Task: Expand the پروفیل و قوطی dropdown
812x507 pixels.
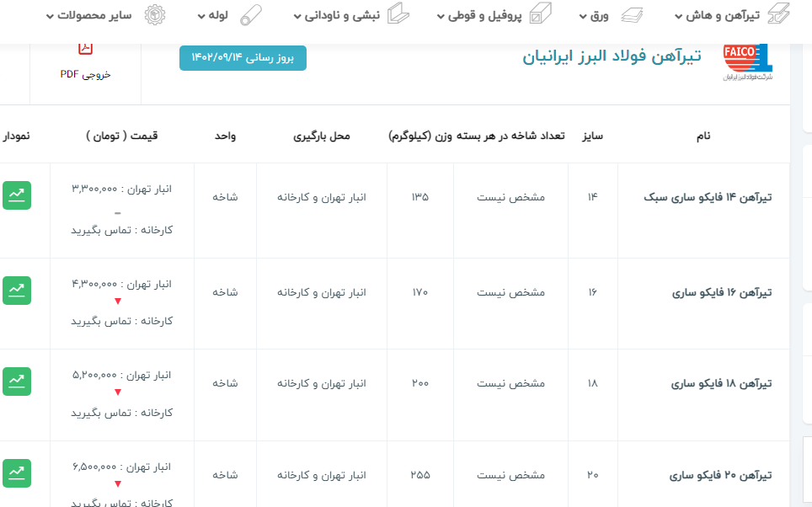Action: (x=441, y=17)
